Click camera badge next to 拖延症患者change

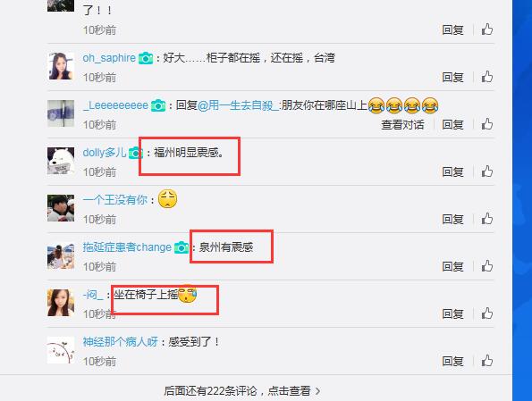click(x=182, y=247)
